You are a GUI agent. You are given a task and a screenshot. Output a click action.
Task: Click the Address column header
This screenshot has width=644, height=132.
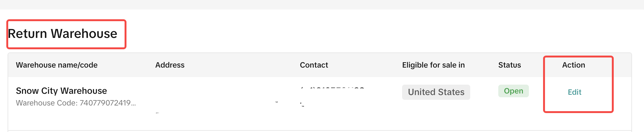(170, 65)
